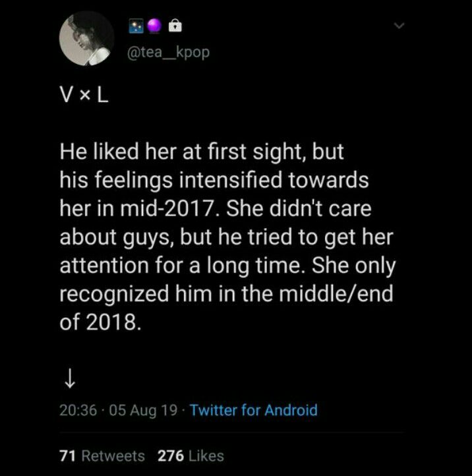This screenshot has width=472, height=476.
Task: Click the night-sky emoji in display name
Action: [x=136, y=26]
